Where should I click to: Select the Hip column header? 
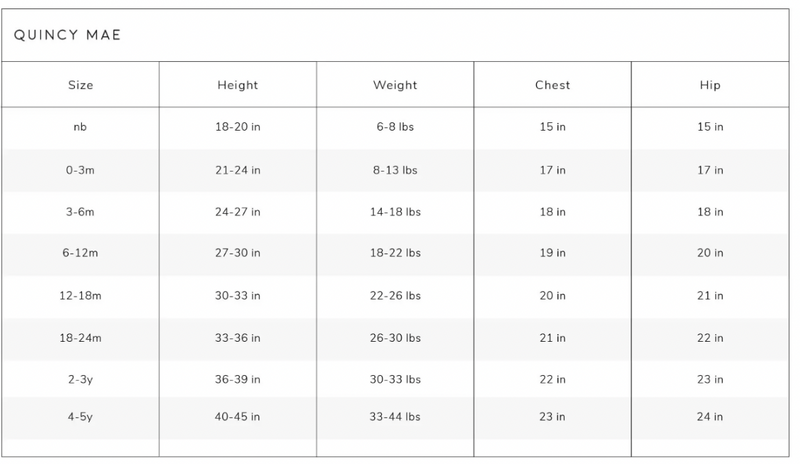click(710, 85)
